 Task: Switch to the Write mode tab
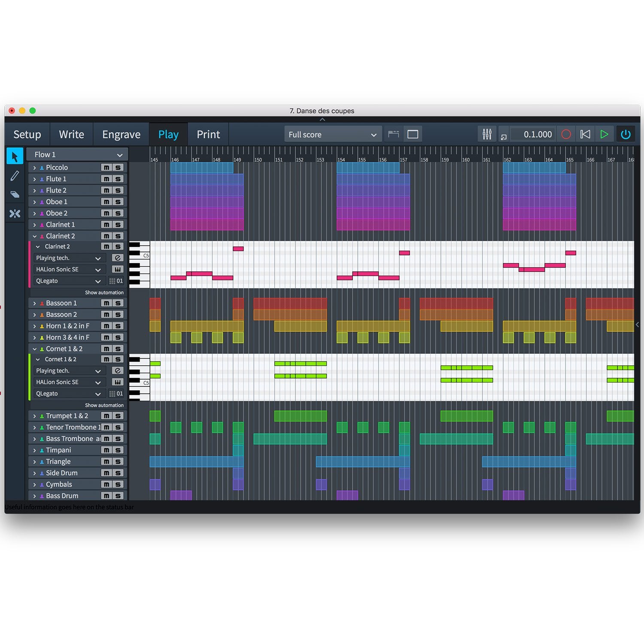(71, 134)
